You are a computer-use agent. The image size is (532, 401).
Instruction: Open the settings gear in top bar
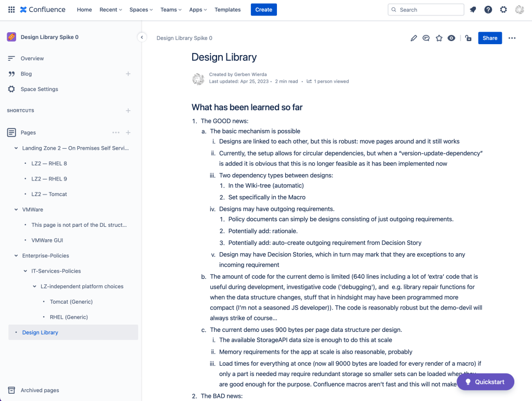(x=503, y=9)
